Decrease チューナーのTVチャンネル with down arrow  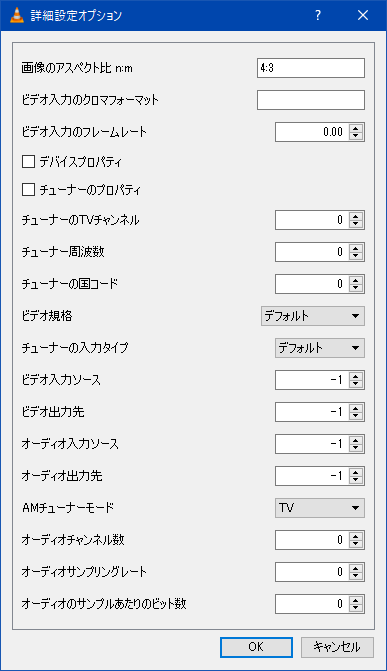(355, 224)
